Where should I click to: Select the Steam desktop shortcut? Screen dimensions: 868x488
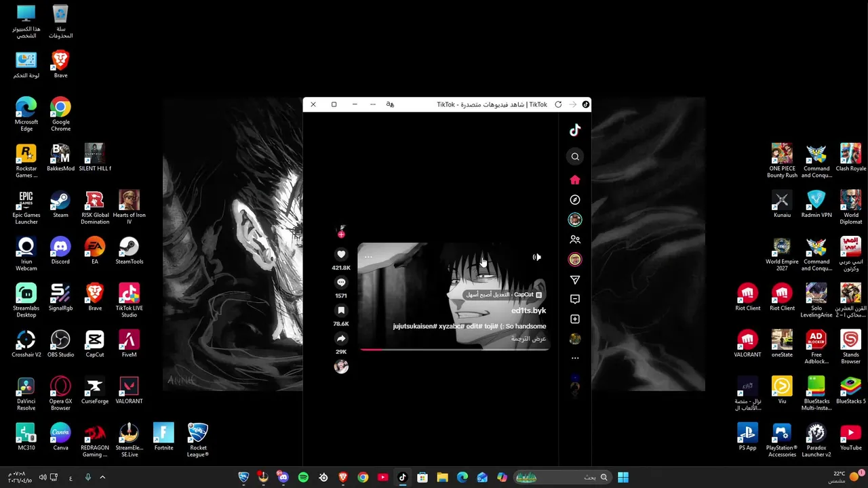(60, 205)
